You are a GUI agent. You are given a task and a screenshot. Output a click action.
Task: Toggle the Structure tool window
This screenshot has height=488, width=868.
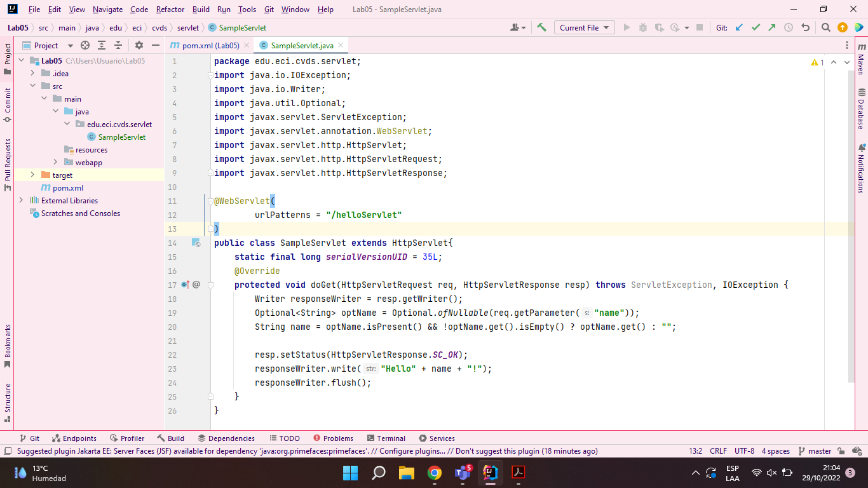(x=8, y=402)
